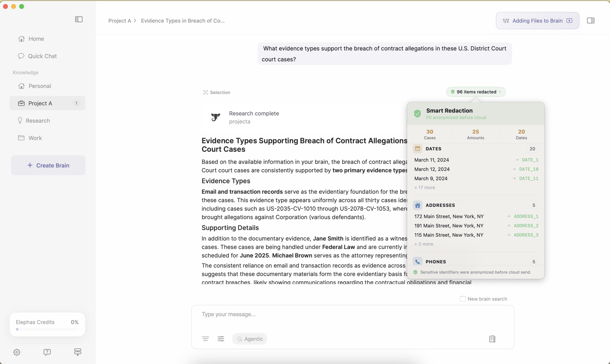This screenshot has width=610, height=364.
Task: Click the PHONES handset icon
Action: click(417, 262)
